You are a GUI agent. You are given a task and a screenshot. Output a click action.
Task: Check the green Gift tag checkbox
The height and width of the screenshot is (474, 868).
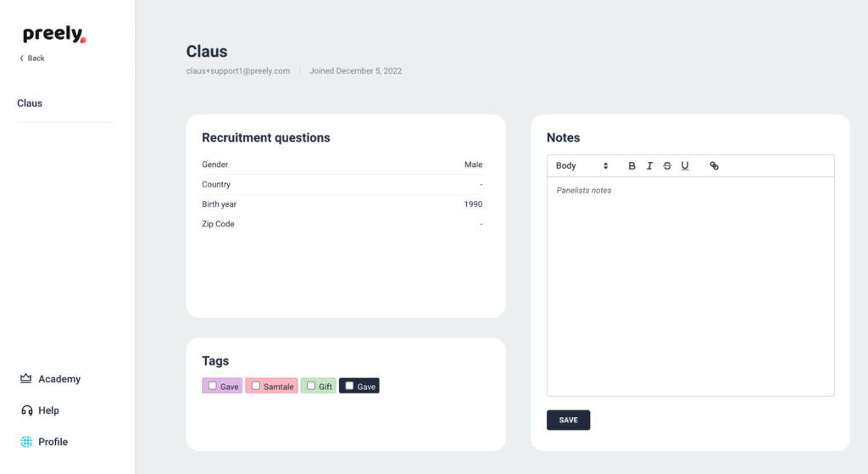pos(311,386)
